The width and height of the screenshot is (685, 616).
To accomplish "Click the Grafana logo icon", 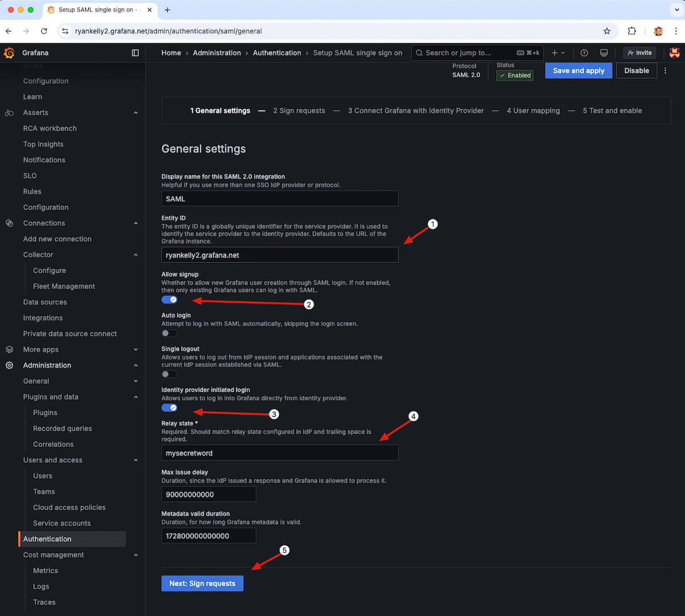I will click(9, 52).
